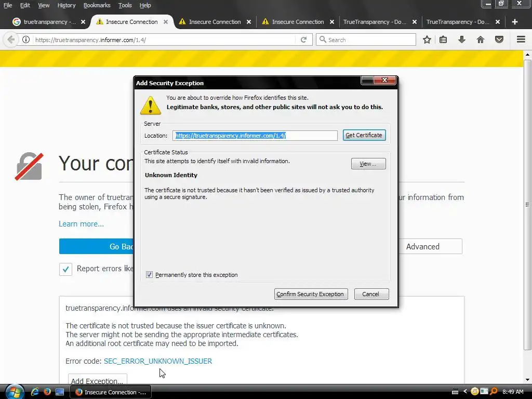Reload the page with refresh icon
This screenshot has width=532, height=399.
(x=303, y=39)
